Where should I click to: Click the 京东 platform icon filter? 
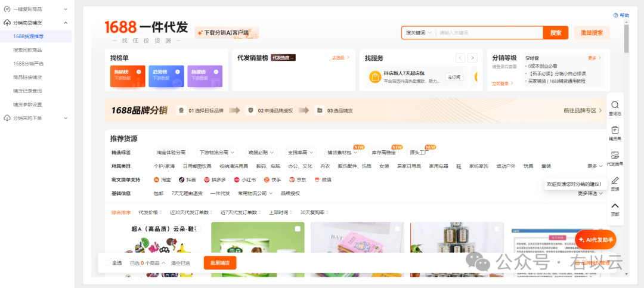[292, 179]
